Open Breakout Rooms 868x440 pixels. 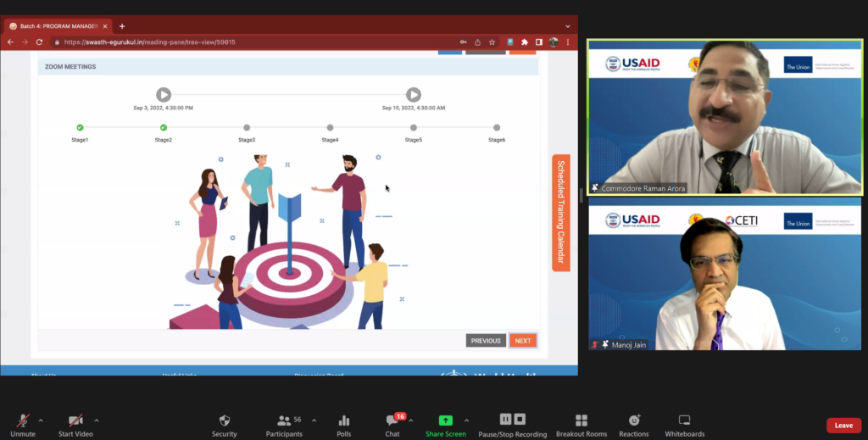[x=581, y=425]
